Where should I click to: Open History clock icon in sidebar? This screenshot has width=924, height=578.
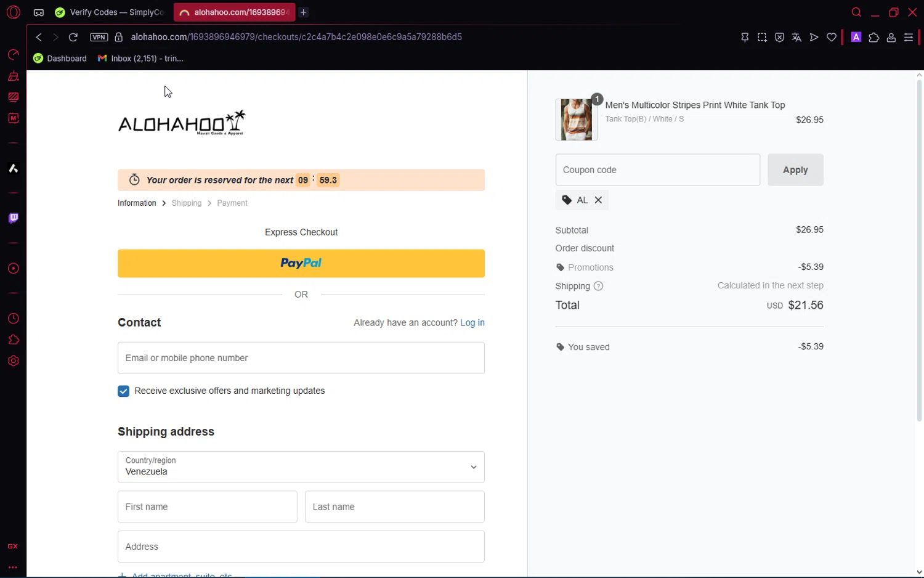tap(13, 319)
